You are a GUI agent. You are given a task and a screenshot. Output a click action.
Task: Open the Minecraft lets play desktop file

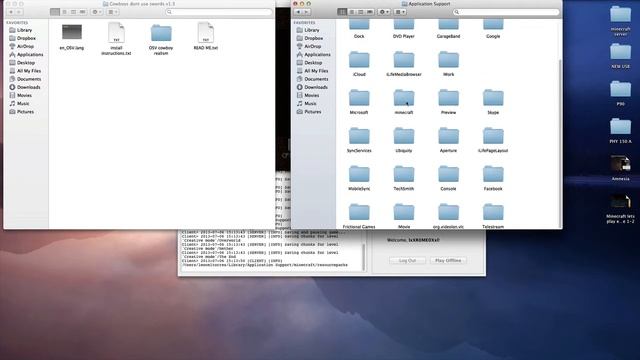point(620,202)
